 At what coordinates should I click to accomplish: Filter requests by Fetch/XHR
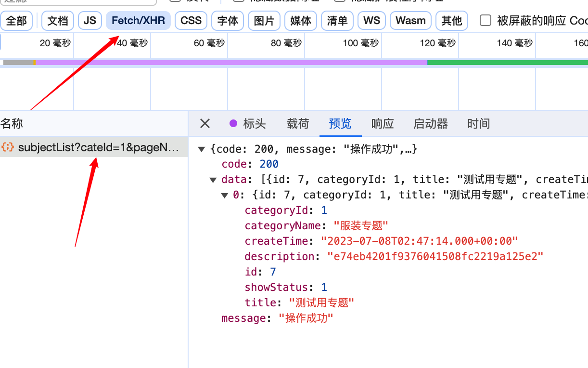[x=138, y=21]
